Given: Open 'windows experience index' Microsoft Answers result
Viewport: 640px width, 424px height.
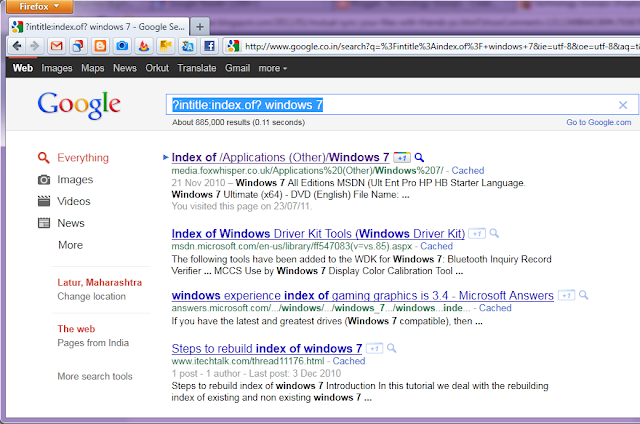Looking at the screenshot, I should click(362, 295).
